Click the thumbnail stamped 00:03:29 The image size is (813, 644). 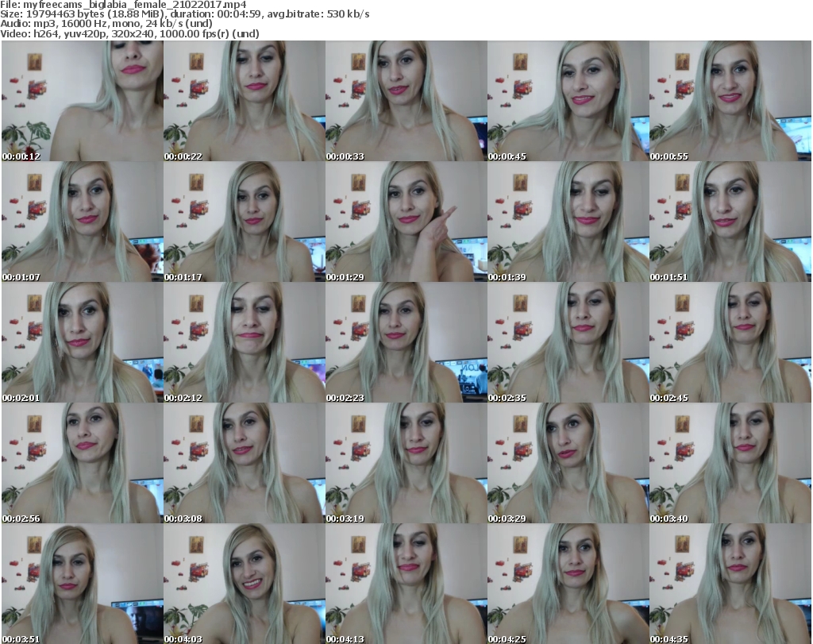pyautogui.click(x=568, y=463)
